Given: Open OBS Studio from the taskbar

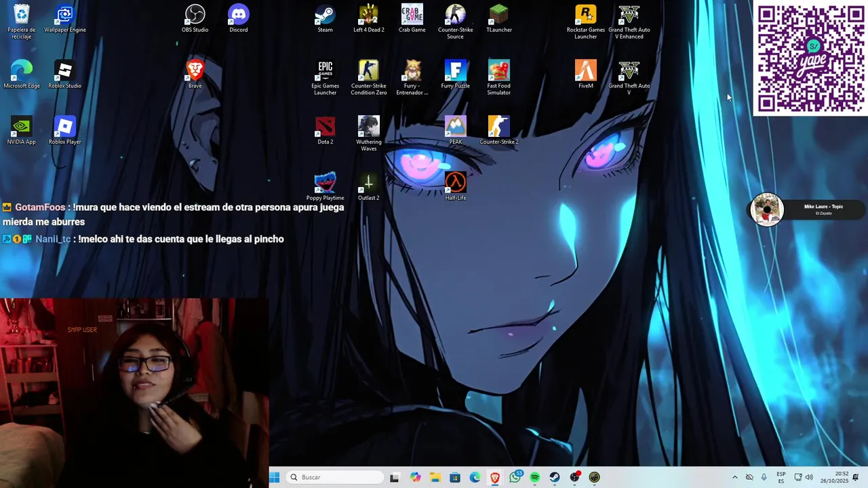Looking at the screenshot, I should 575,477.
